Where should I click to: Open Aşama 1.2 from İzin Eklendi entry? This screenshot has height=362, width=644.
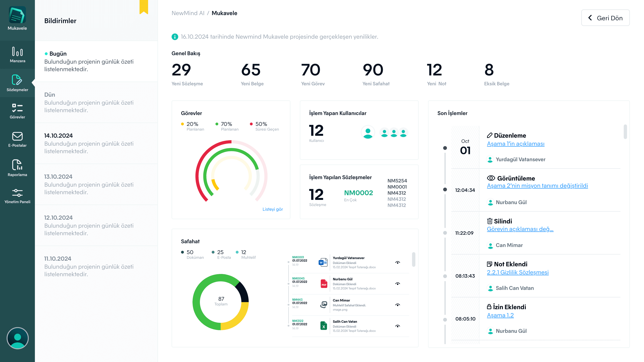click(500, 315)
